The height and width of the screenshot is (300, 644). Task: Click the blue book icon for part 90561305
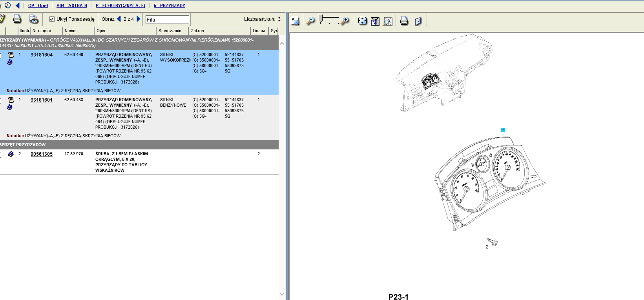(11, 154)
